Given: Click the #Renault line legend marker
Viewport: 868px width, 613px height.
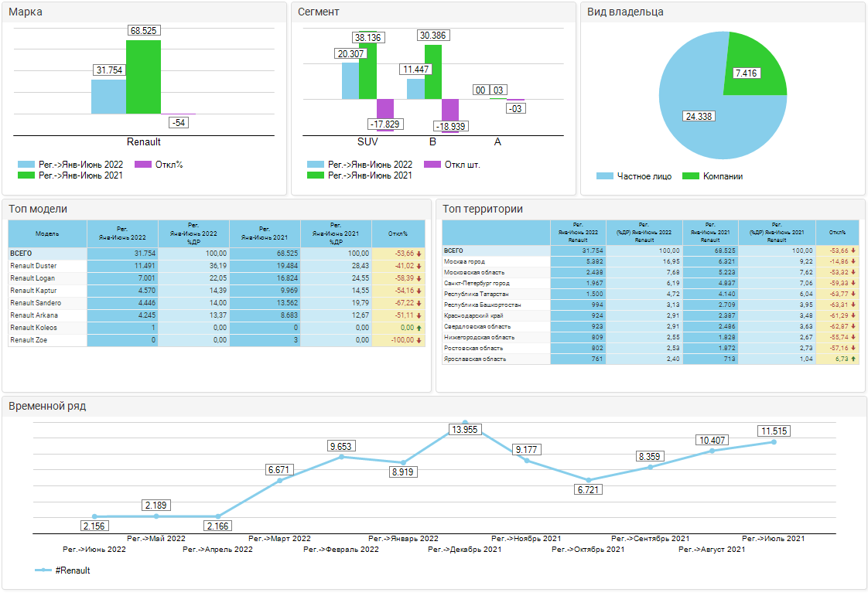Looking at the screenshot, I should pos(43,570).
